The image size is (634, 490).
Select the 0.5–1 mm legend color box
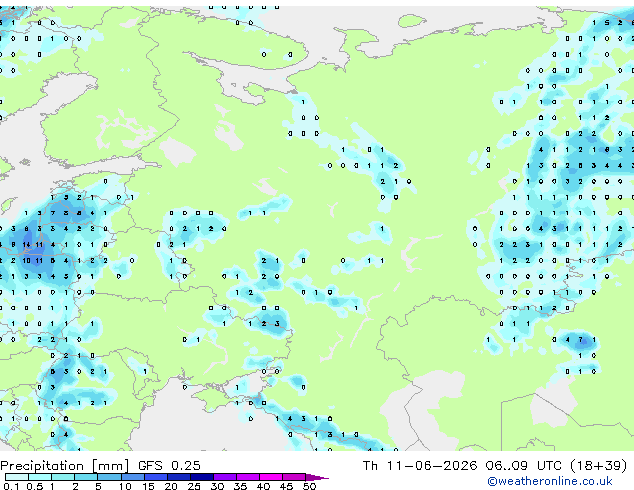coord(40,477)
